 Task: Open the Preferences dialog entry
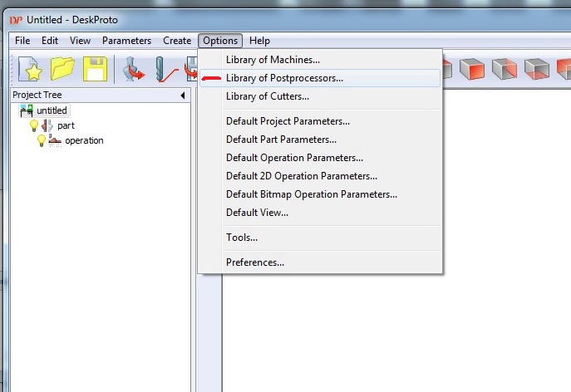pyautogui.click(x=255, y=262)
